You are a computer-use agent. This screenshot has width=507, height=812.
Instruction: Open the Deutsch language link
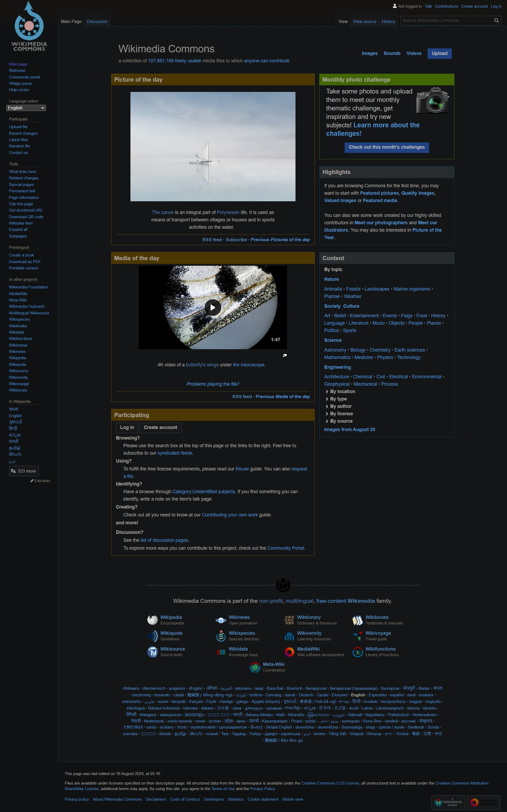306,695
